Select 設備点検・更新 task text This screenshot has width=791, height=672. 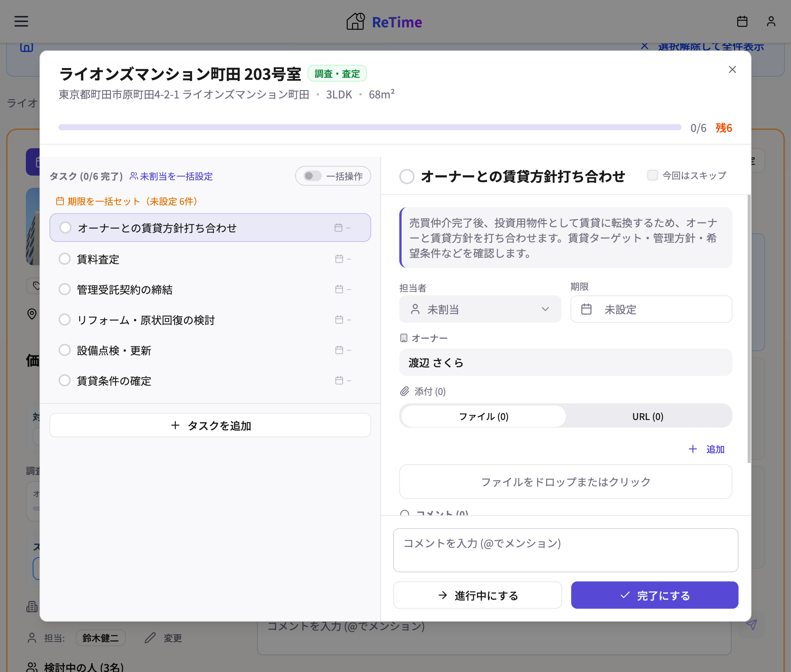(x=114, y=350)
